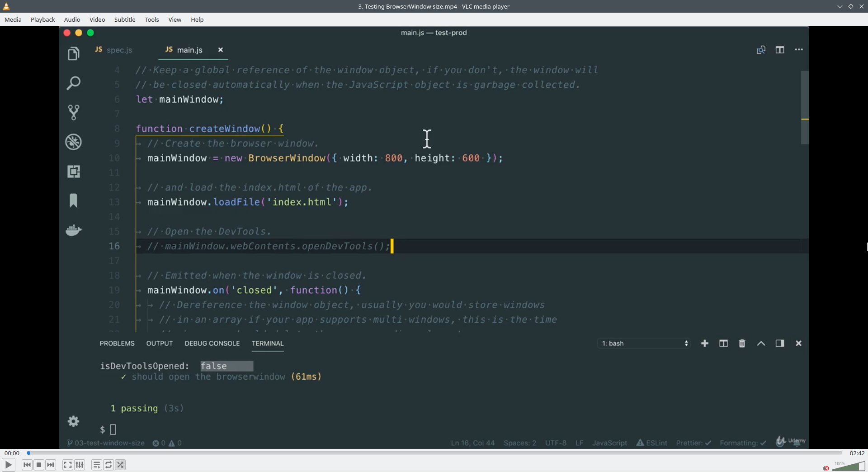868x472 pixels.
Task: Maximize the panel with the up chevron
Action: [761, 343]
